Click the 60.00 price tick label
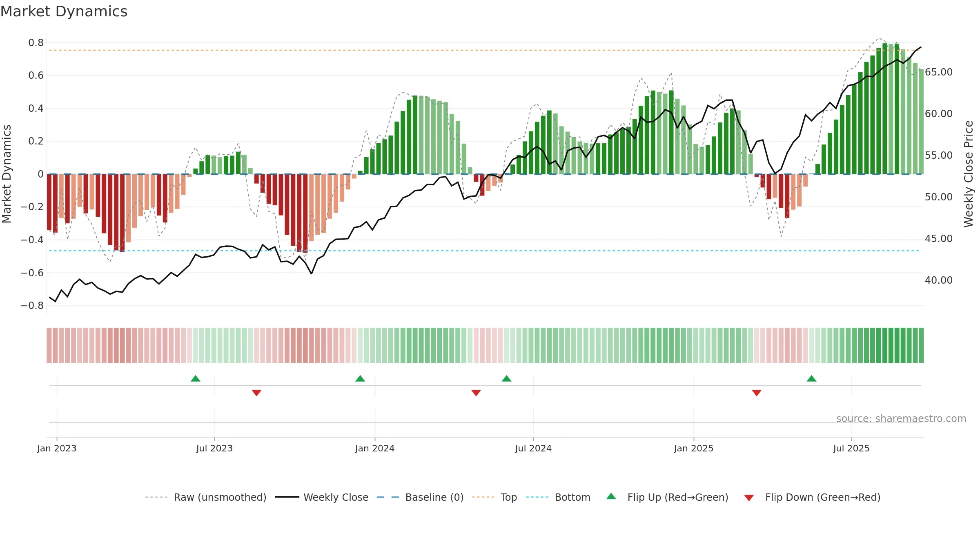The image size is (980, 551). coord(939,114)
